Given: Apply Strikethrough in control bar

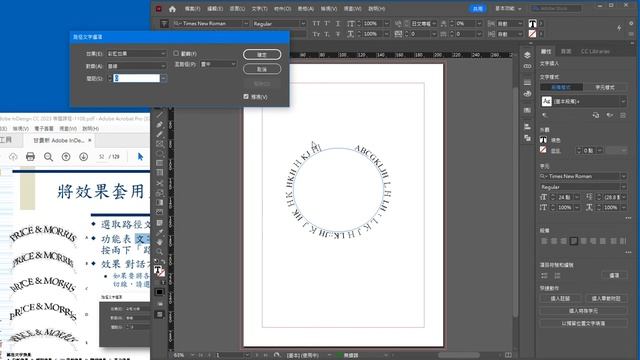Looking at the screenshot, I should (338, 34).
